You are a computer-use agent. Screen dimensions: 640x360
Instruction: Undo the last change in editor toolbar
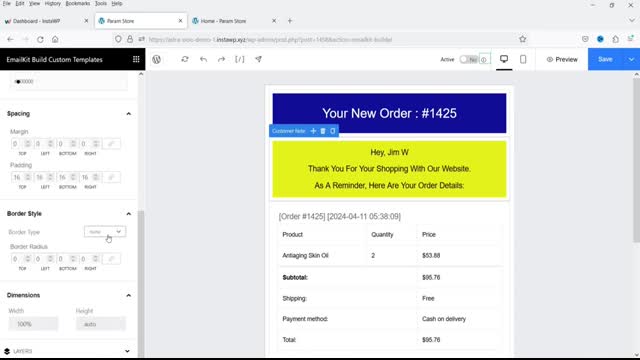click(x=203, y=59)
